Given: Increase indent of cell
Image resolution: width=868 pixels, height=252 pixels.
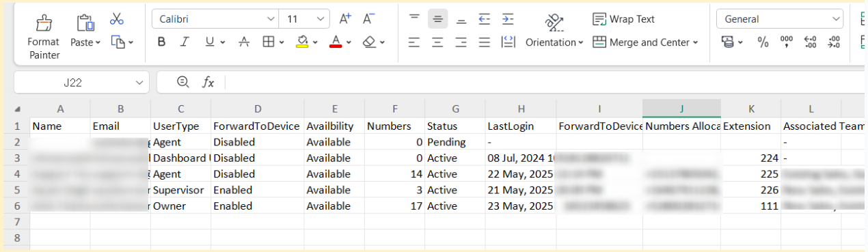Looking at the screenshot, I should (508, 19).
